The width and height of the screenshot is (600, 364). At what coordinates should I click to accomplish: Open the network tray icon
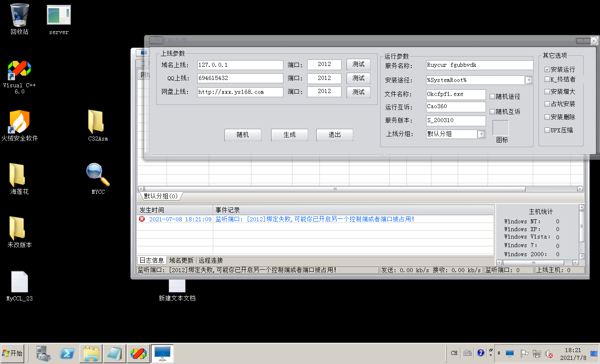pyautogui.click(x=536, y=353)
